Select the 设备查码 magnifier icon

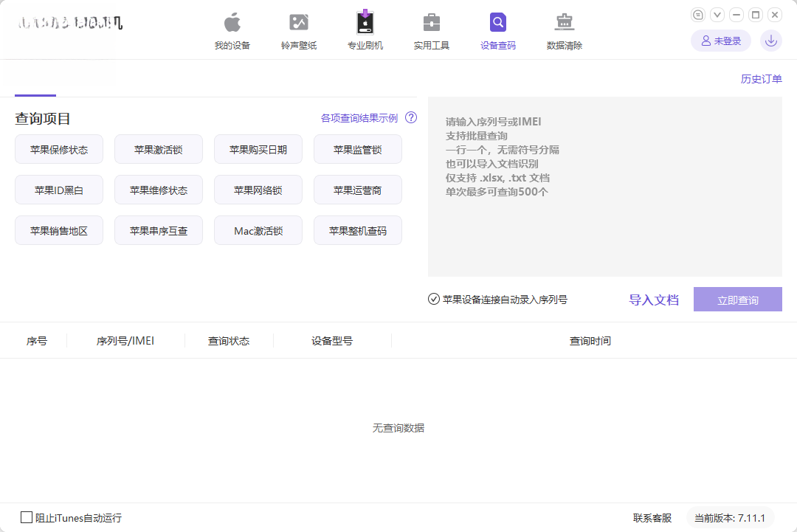(498, 22)
